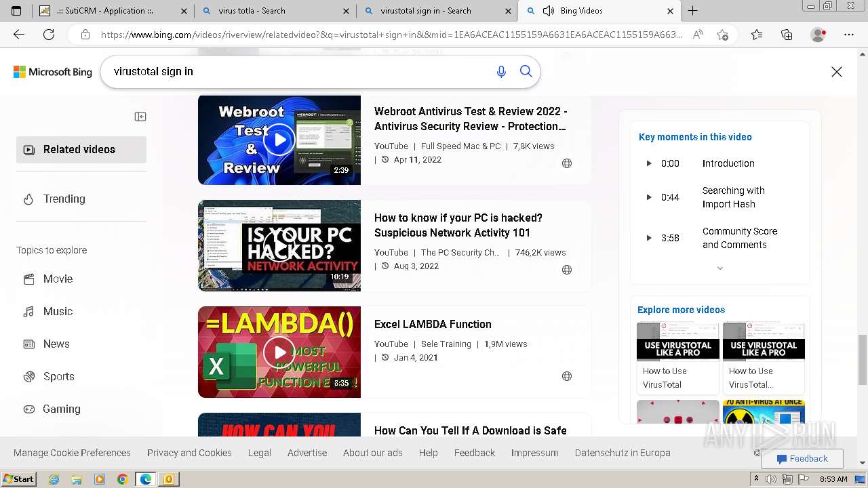Viewport: 868px width, 488px height.
Task: Click the magnifier search icon in Bing search box
Action: pos(526,71)
